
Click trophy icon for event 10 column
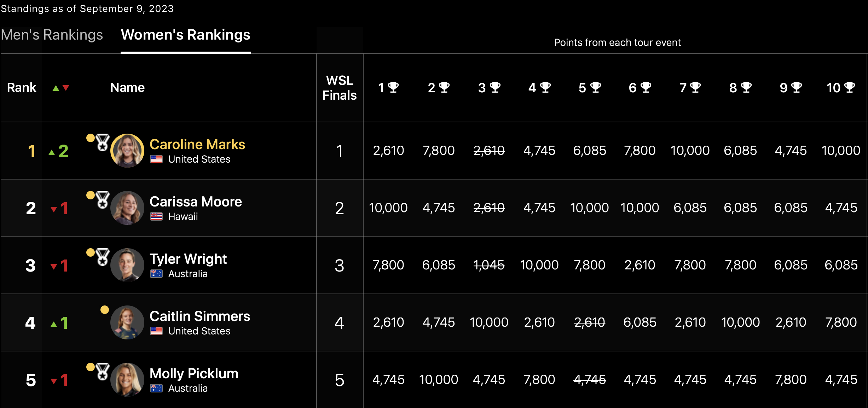(x=850, y=87)
